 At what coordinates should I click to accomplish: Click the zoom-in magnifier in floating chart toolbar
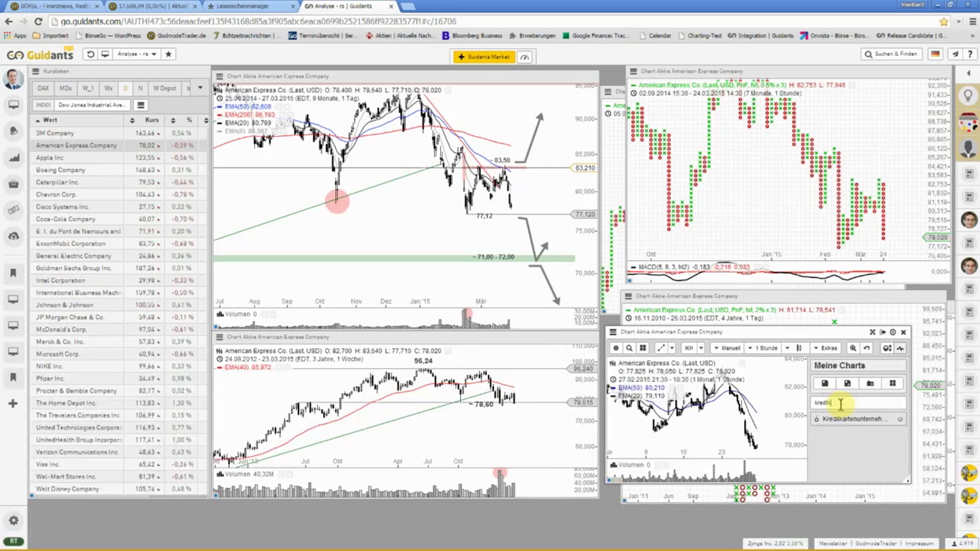click(853, 348)
